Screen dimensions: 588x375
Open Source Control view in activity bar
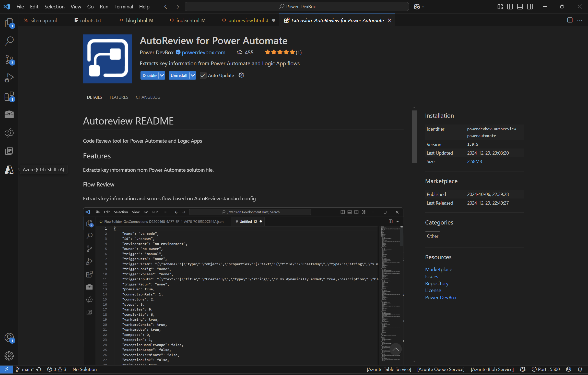[x=9, y=59]
